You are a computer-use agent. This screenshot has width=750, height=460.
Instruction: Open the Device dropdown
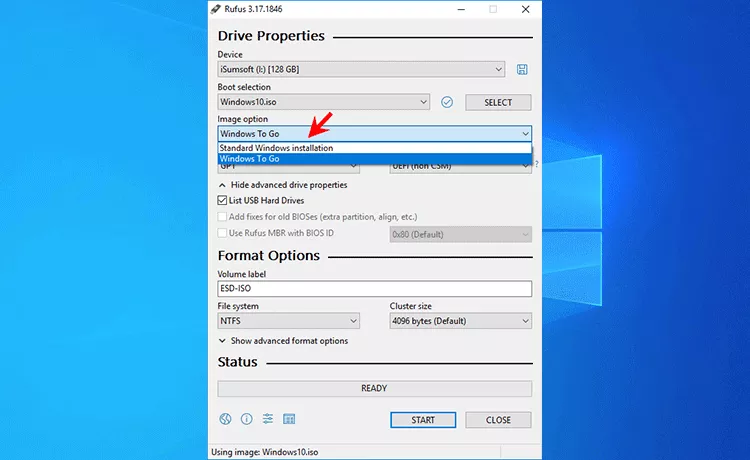(361, 69)
